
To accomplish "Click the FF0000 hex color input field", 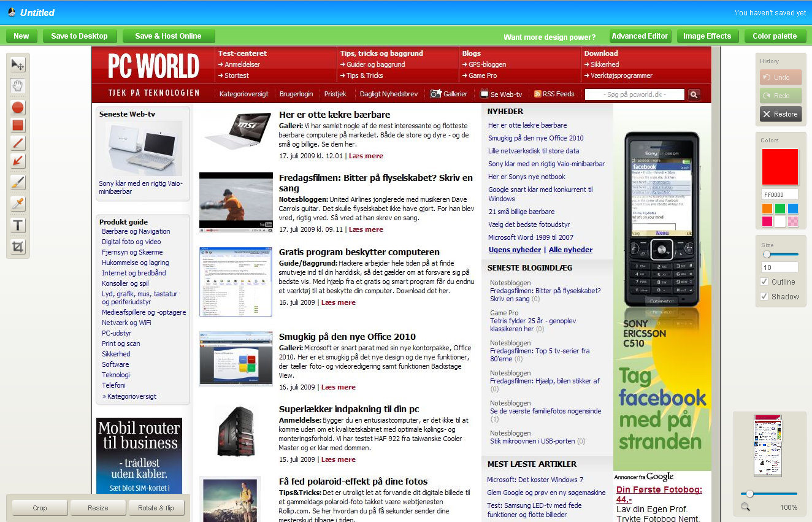I will tap(779, 194).
